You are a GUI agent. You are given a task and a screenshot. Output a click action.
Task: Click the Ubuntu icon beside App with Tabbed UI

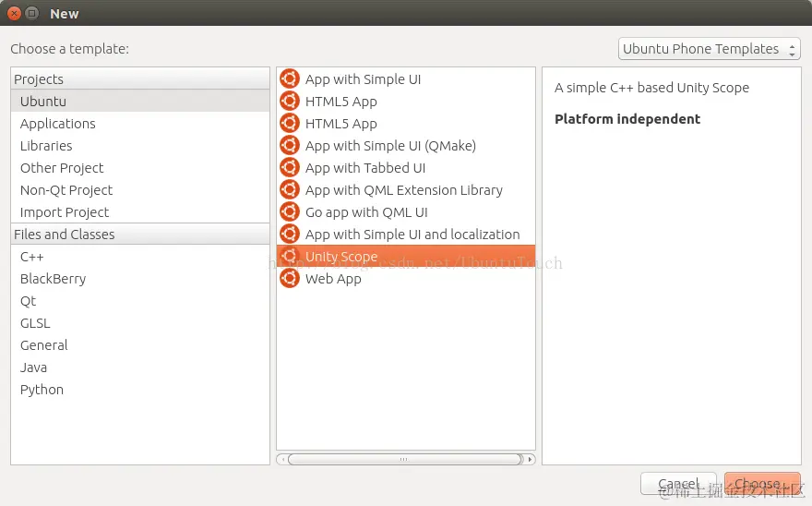point(290,167)
